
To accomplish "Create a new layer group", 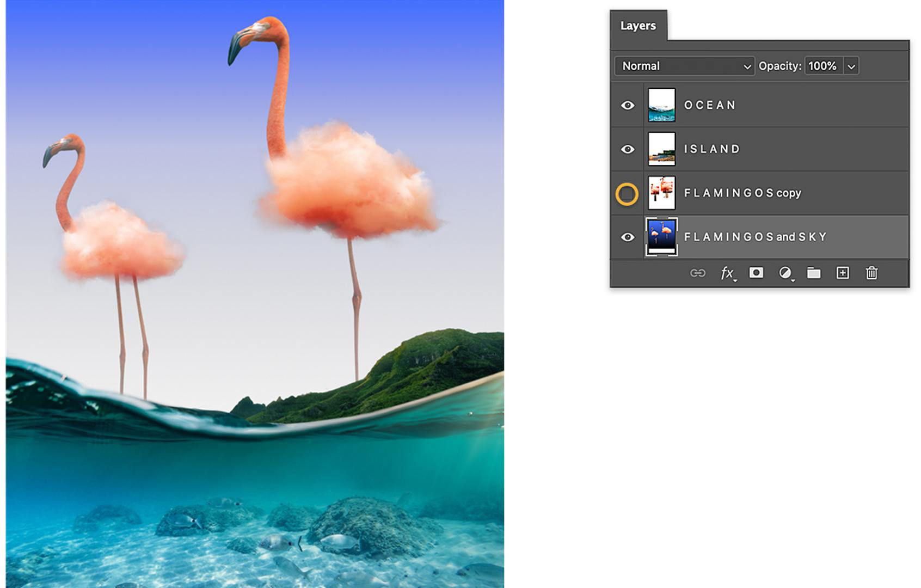I will (x=814, y=273).
